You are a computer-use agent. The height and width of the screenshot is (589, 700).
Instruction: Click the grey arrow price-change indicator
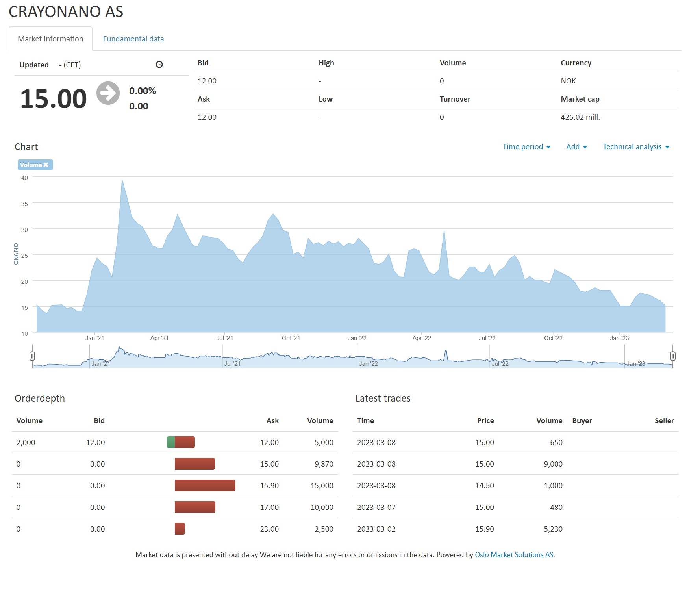point(108,93)
